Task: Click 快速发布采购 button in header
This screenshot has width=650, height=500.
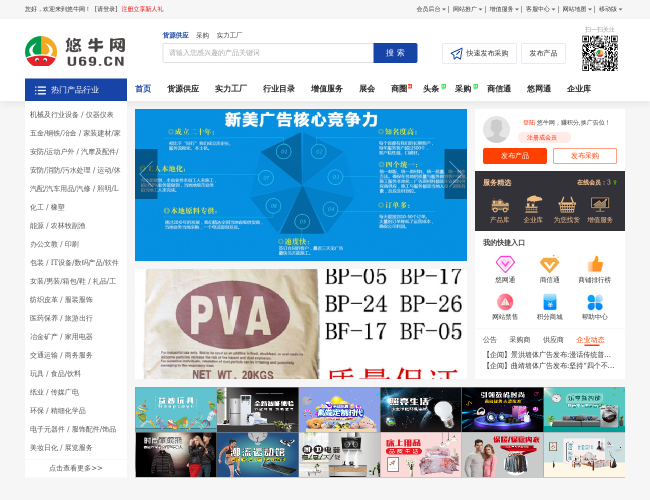Action: pyautogui.click(x=479, y=53)
